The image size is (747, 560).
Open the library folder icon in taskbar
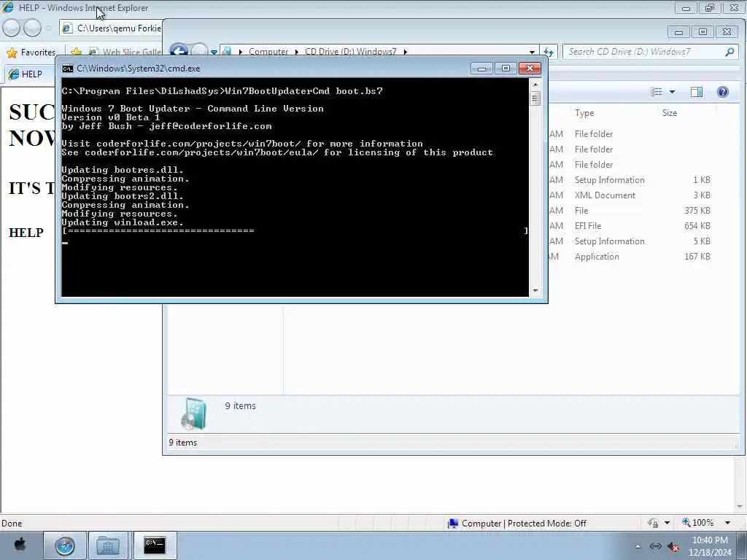108,545
